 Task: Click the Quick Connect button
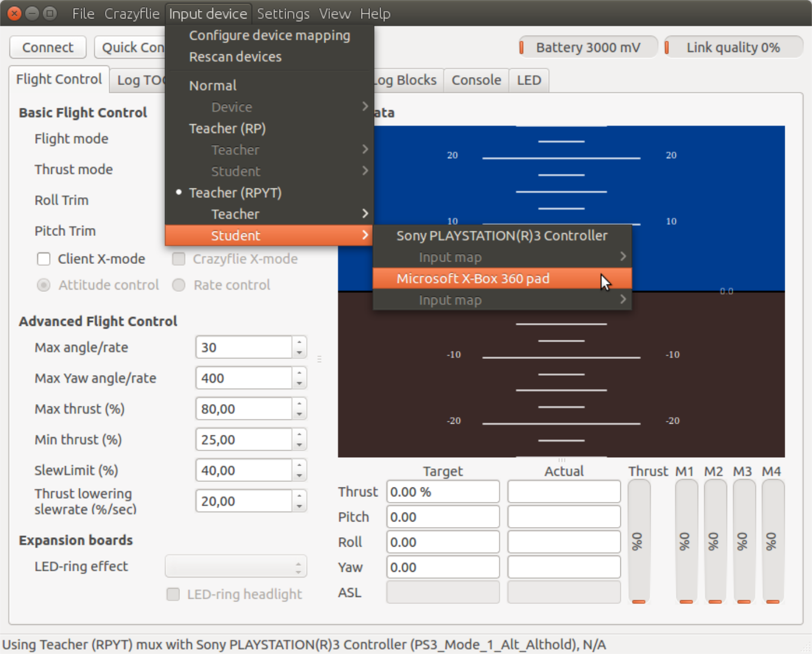[x=130, y=47]
